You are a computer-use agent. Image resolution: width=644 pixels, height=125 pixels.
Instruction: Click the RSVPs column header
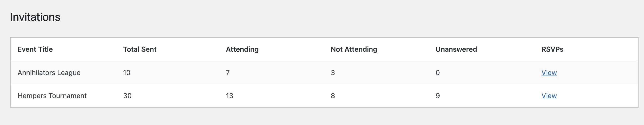tap(552, 49)
